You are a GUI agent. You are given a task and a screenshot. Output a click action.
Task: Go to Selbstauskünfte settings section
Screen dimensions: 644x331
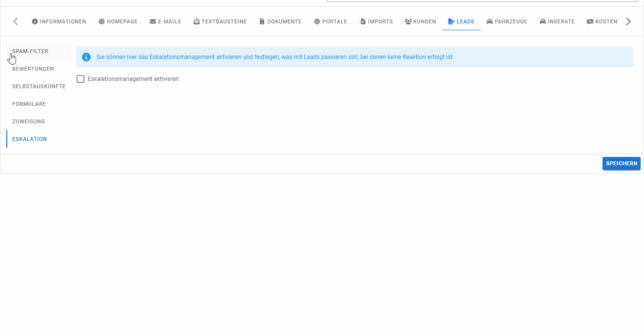coord(39,86)
